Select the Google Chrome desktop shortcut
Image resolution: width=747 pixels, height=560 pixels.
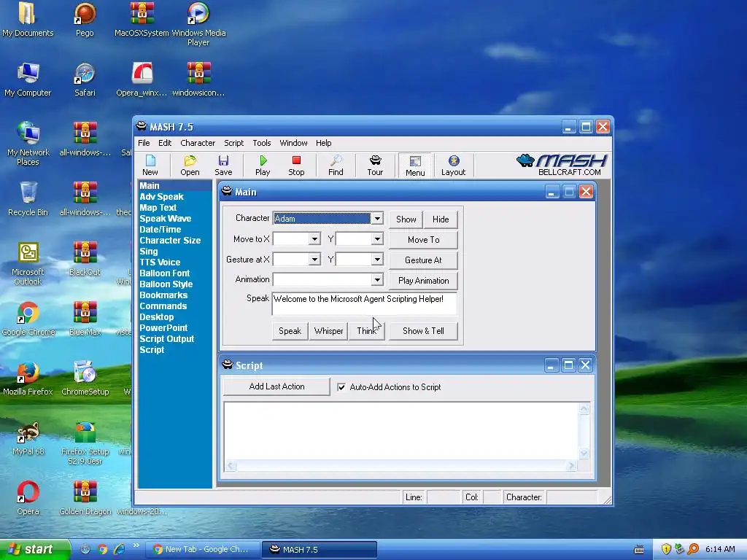(28, 319)
